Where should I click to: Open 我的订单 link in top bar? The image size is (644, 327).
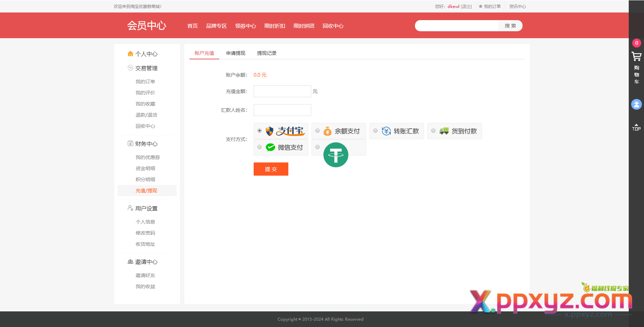492,6
